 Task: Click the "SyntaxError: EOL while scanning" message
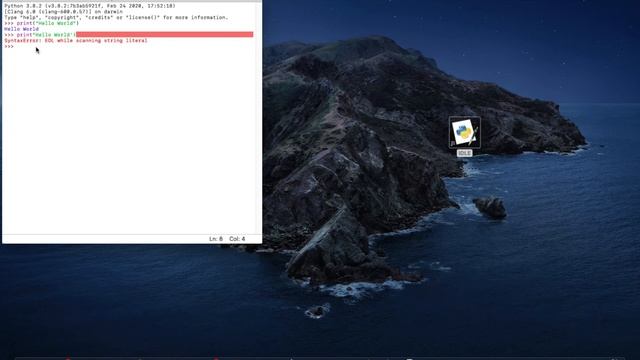pos(76,40)
